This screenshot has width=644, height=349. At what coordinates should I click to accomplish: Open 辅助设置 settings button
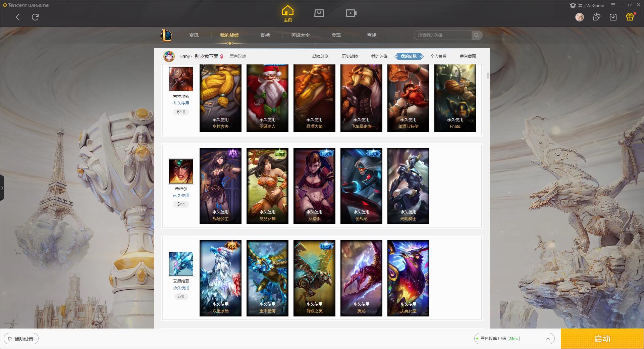pos(21,339)
